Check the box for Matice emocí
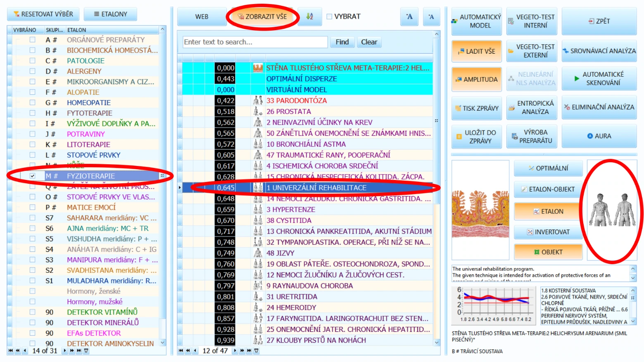 [x=32, y=207]
